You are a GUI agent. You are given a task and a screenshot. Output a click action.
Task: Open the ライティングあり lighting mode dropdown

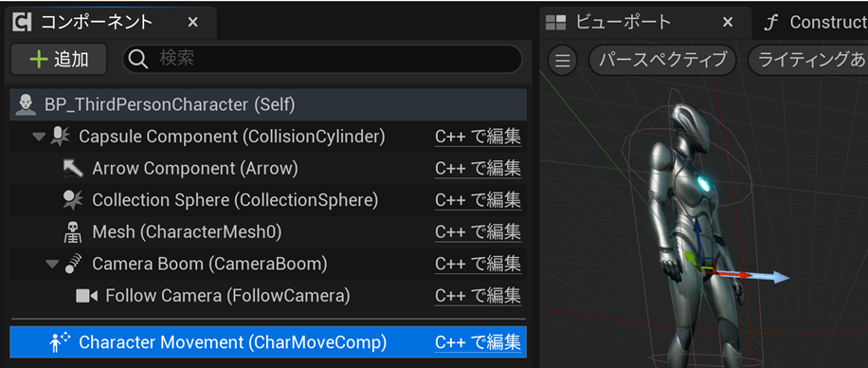click(807, 60)
